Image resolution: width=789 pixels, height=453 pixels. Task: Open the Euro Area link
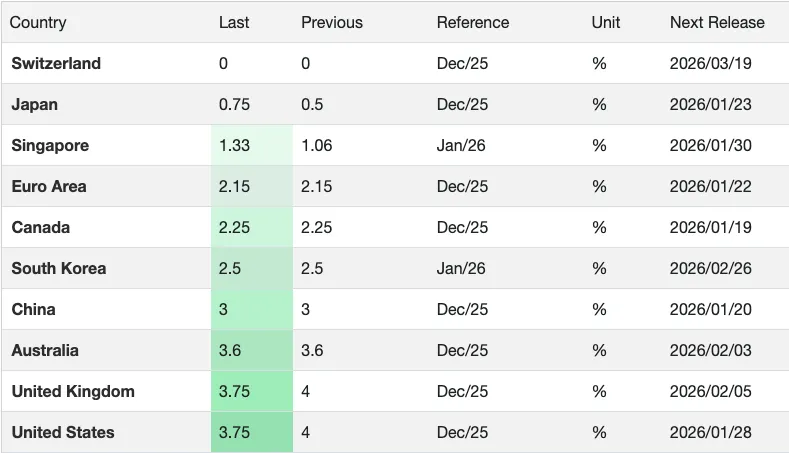click(49, 186)
